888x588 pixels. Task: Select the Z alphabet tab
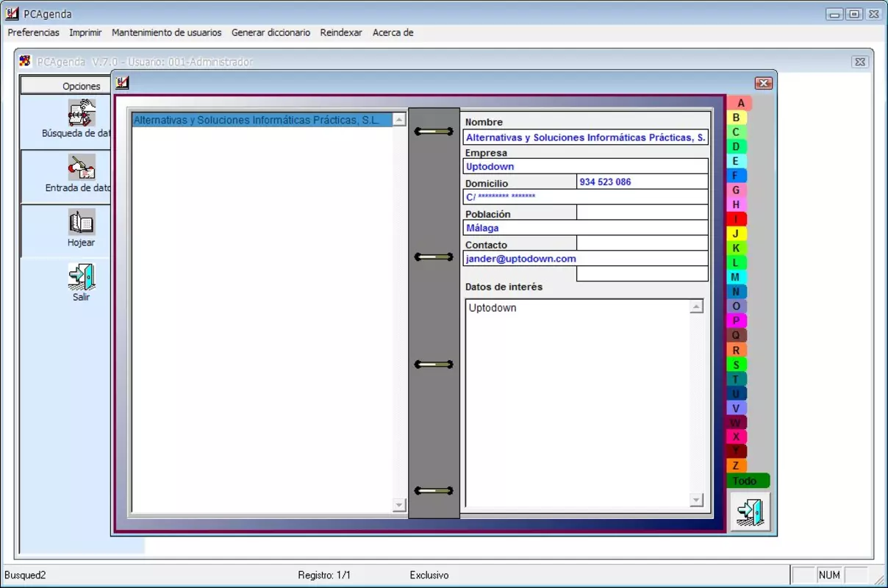[x=737, y=466]
